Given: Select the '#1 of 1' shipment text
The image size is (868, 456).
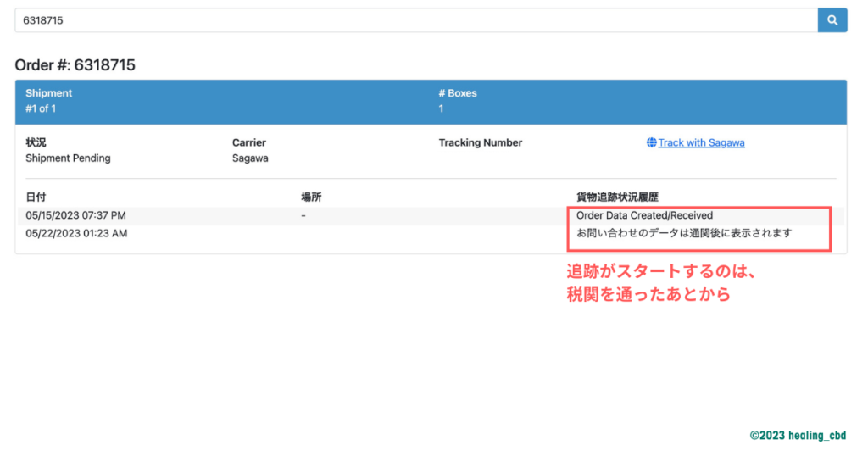Looking at the screenshot, I should [41, 108].
